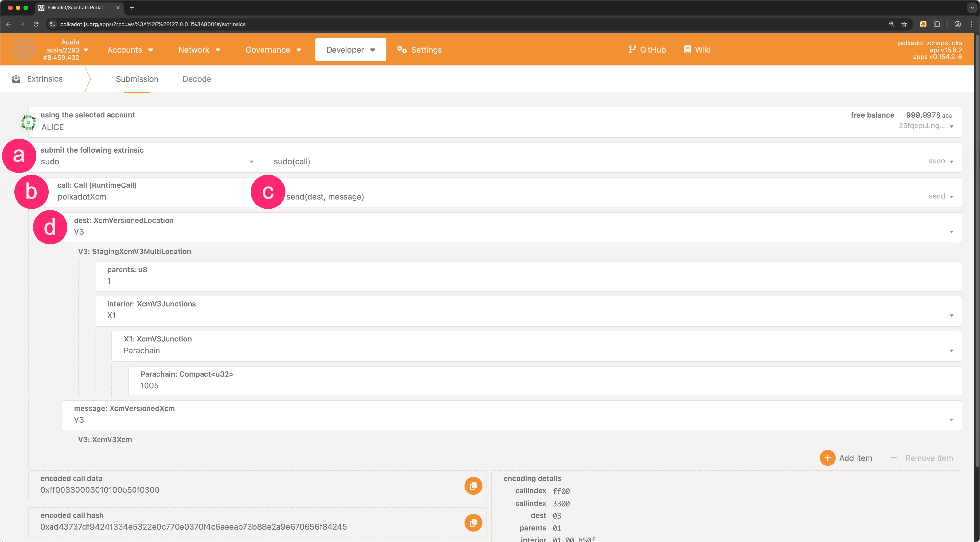Image resolution: width=980 pixels, height=542 pixels.
Task: Click the orange browser extension icon
Action: click(923, 24)
